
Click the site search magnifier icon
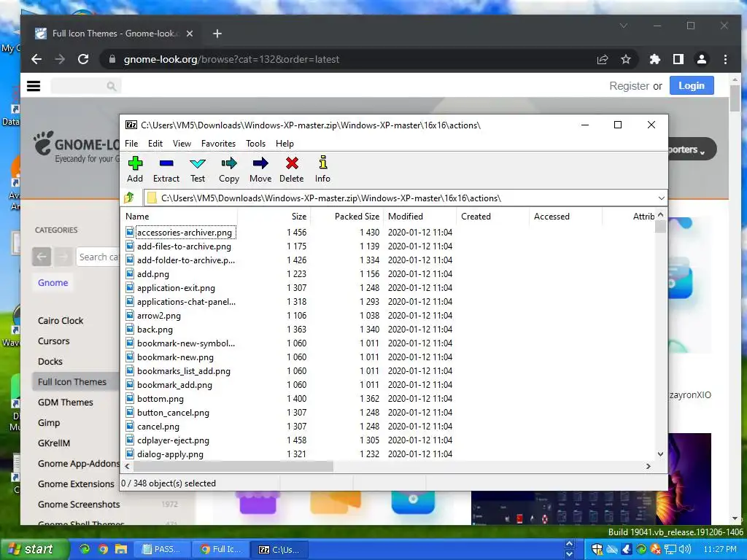tap(111, 86)
